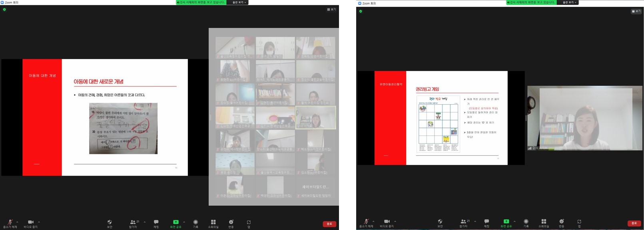Open Reactions in the right Zoom window

[562, 222]
